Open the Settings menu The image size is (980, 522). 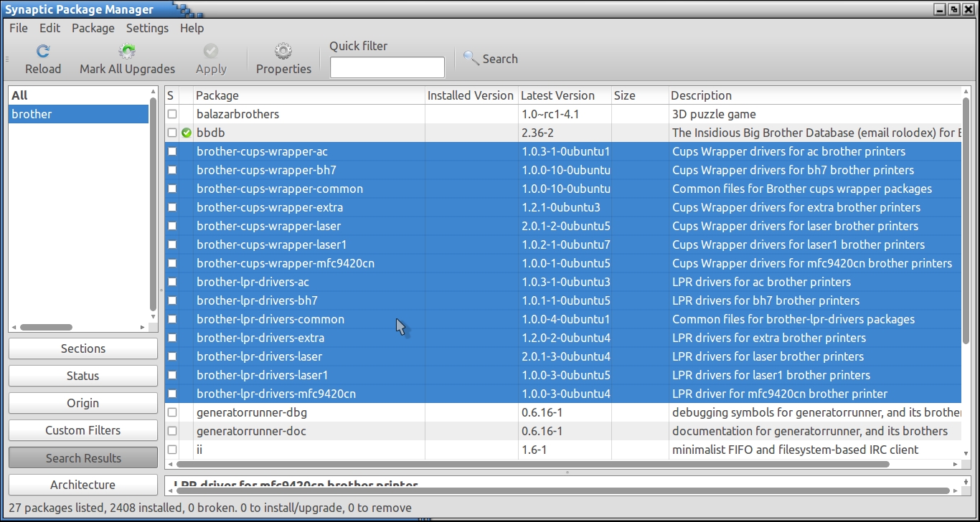click(x=147, y=28)
